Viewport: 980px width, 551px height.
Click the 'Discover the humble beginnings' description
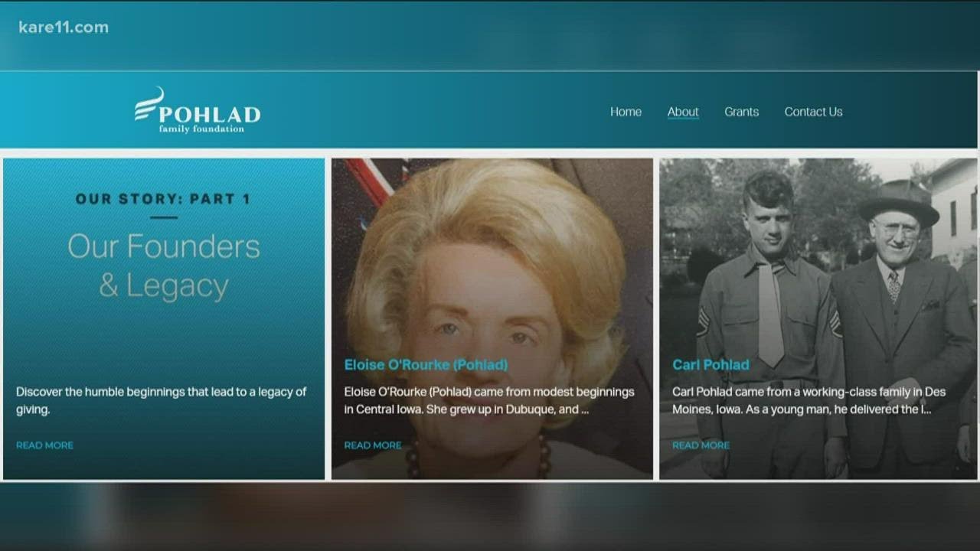tap(162, 400)
